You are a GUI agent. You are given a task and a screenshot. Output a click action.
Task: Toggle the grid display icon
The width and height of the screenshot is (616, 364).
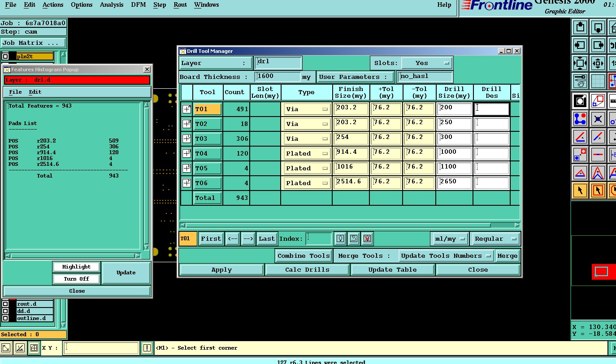pyautogui.click(x=598, y=81)
